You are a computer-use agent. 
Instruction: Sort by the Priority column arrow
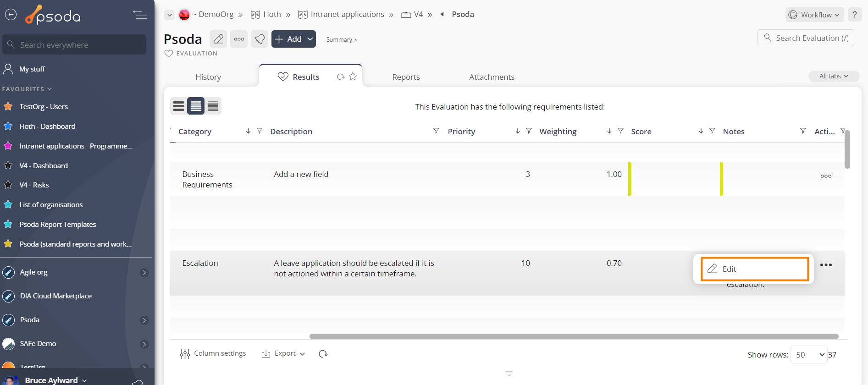click(517, 131)
